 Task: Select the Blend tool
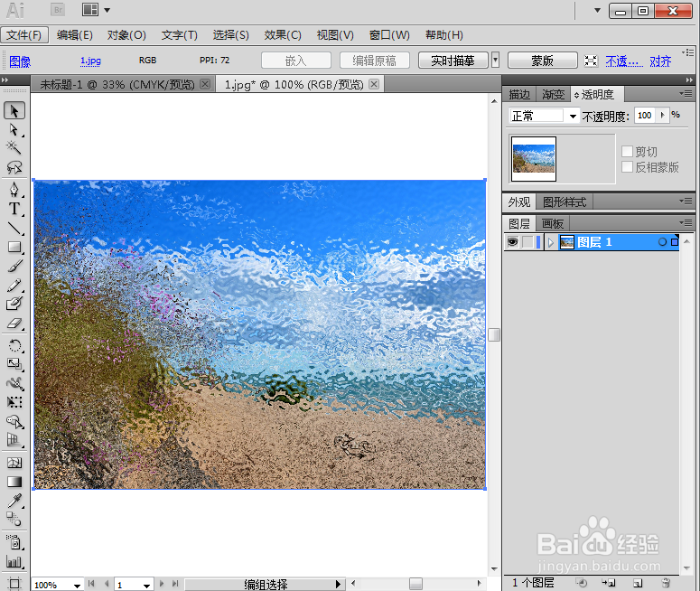tap(14, 520)
